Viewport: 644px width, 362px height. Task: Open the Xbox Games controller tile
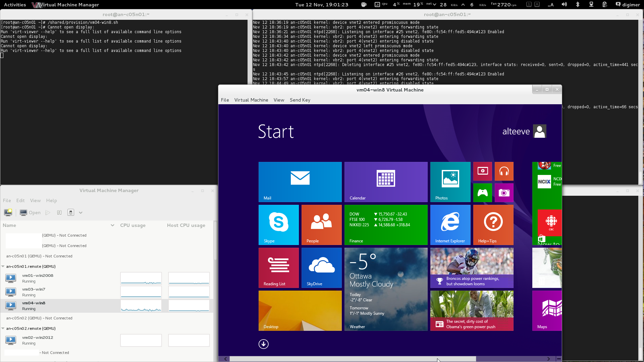(x=482, y=193)
